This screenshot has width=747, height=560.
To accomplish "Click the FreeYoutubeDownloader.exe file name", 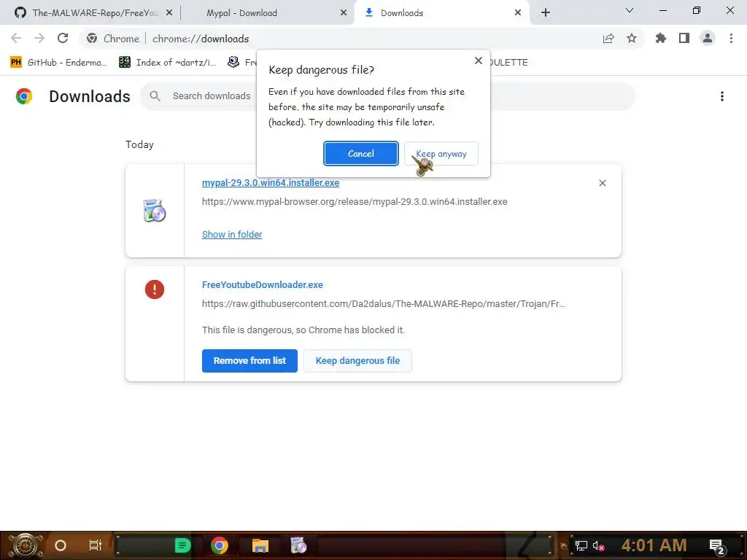I will [263, 285].
